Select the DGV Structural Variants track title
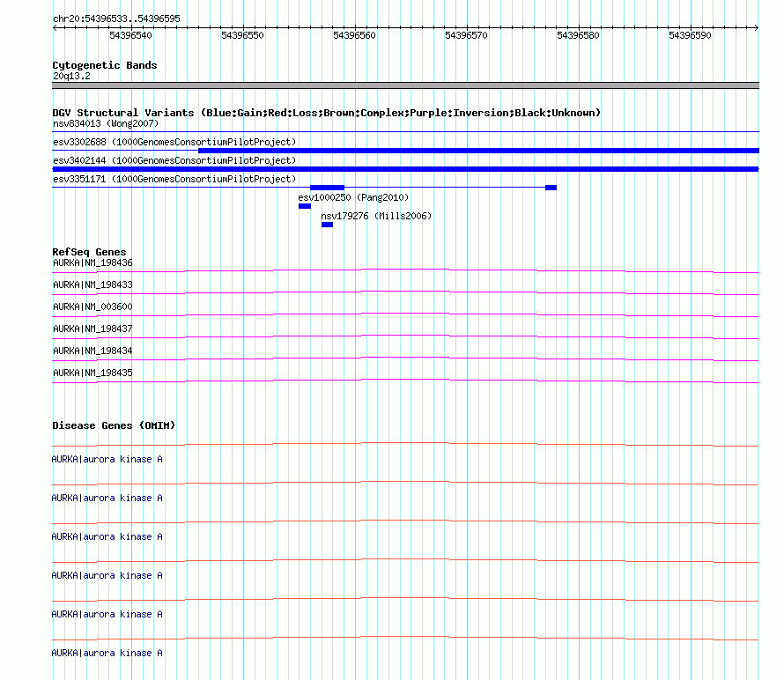Screen dimensions: 784x680 (x=327, y=113)
